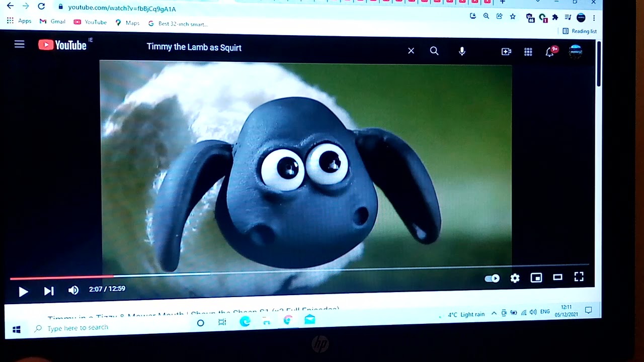Enter full screen mode
Viewport: 644px width, 362px height.
tap(579, 277)
